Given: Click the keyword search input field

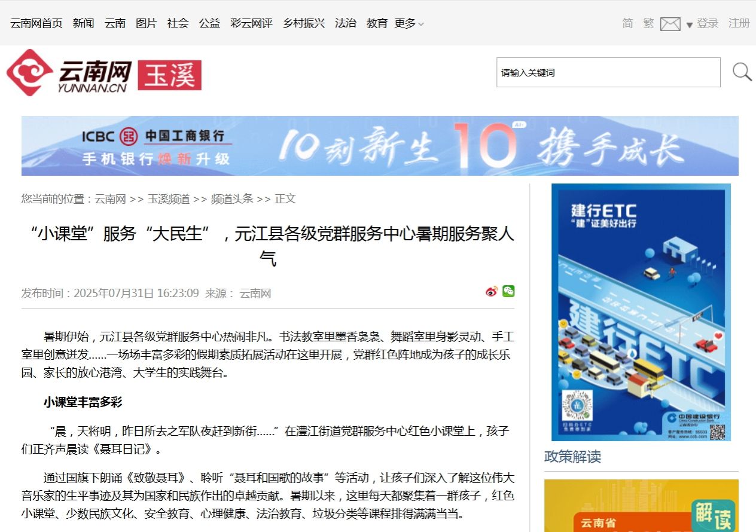Looking at the screenshot, I should tap(608, 72).
